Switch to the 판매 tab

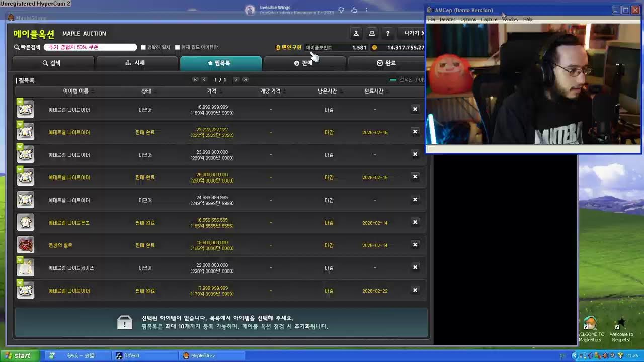click(x=305, y=63)
